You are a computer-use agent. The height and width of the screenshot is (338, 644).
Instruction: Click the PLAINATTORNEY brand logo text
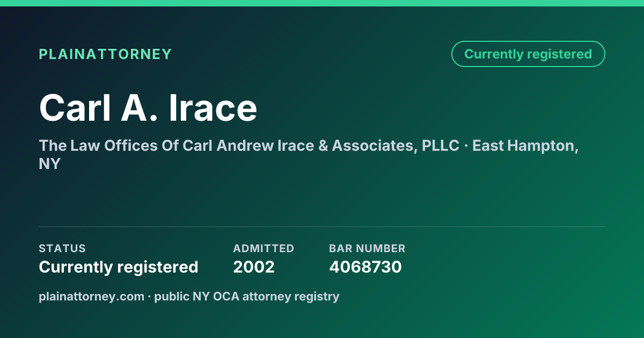pyautogui.click(x=105, y=54)
